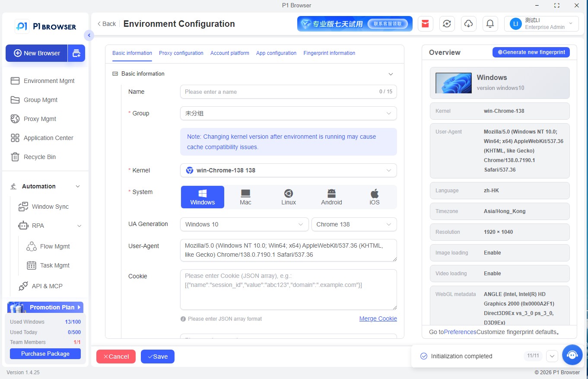Click the New Browser button
Image resolution: width=588 pixels, height=379 pixels.
click(37, 53)
